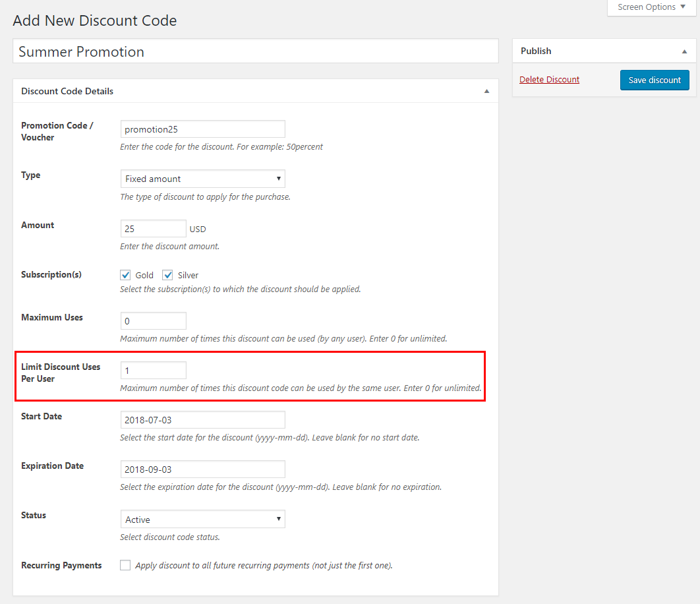Screen dimensions: 700x604
Task: Open the Status dropdown
Action: click(x=202, y=519)
